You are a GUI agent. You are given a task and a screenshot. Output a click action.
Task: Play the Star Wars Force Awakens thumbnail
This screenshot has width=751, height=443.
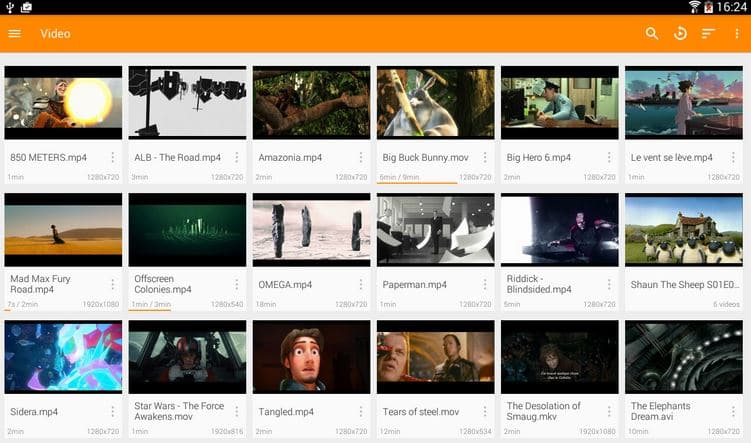pyautogui.click(x=187, y=357)
